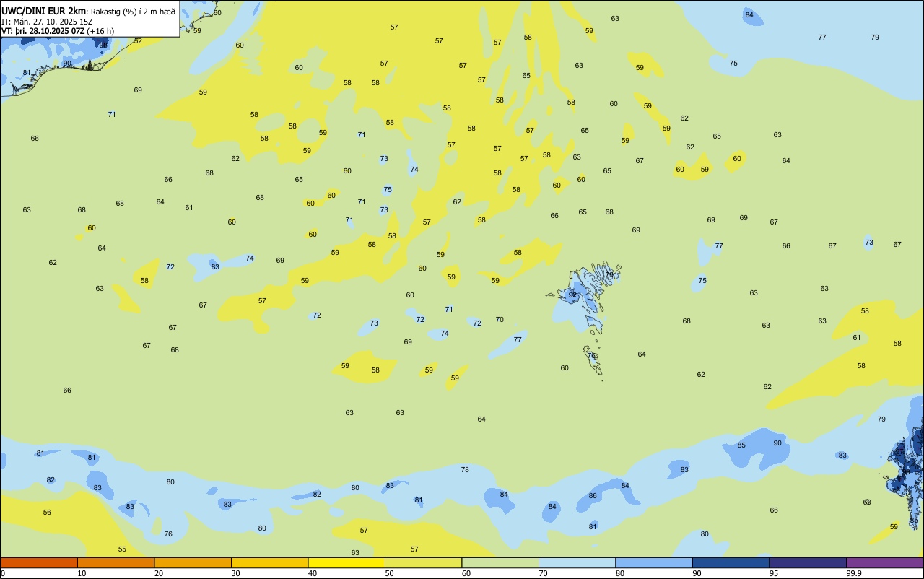
Task: Select the humidity value 86
Action: point(593,496)
